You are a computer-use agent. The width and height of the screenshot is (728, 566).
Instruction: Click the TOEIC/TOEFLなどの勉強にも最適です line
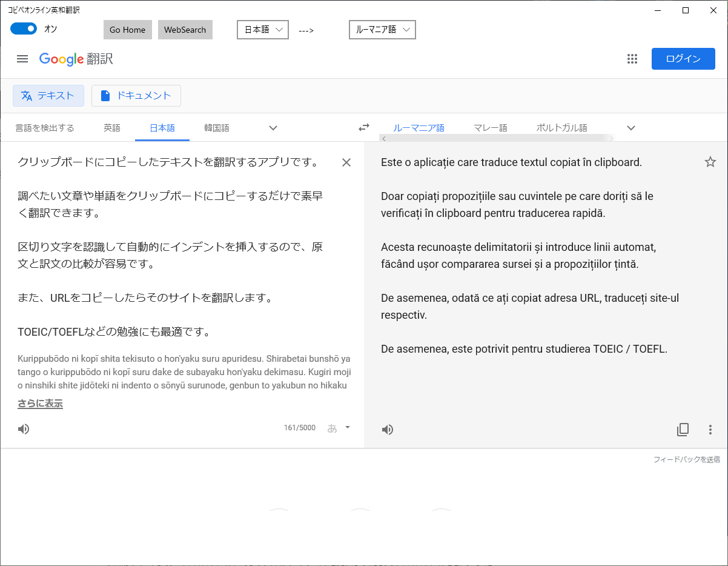pos(114,332)
